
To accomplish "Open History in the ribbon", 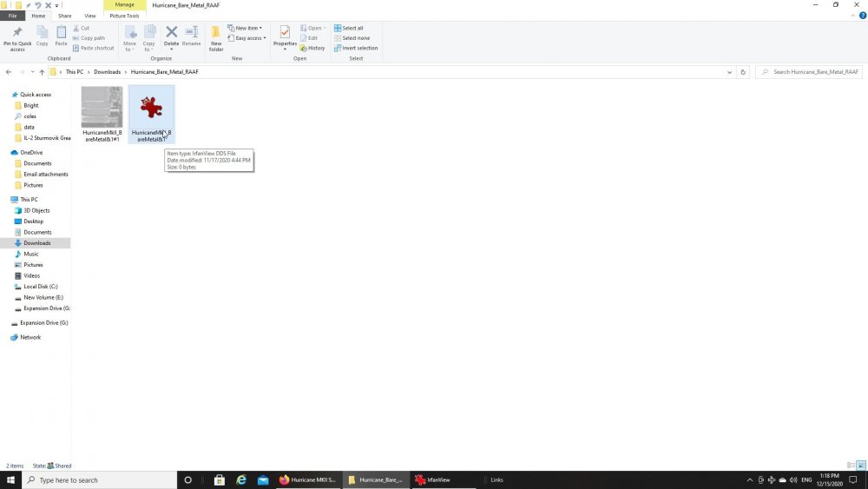I will tap(316, 48).
